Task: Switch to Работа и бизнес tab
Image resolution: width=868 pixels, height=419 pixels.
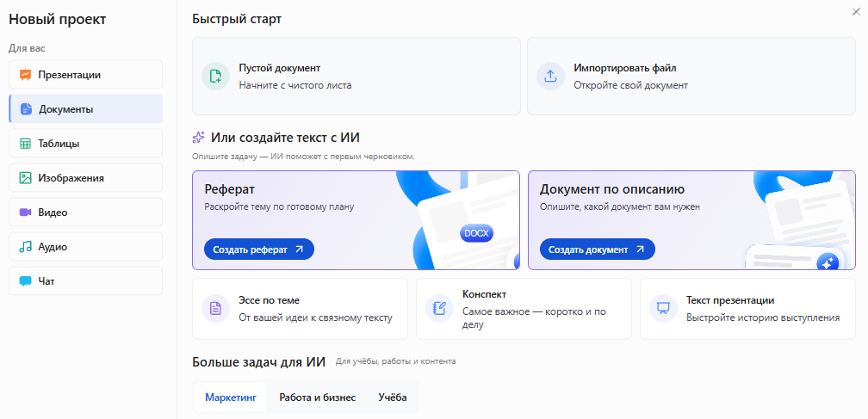Action: [x=317, y=397]
